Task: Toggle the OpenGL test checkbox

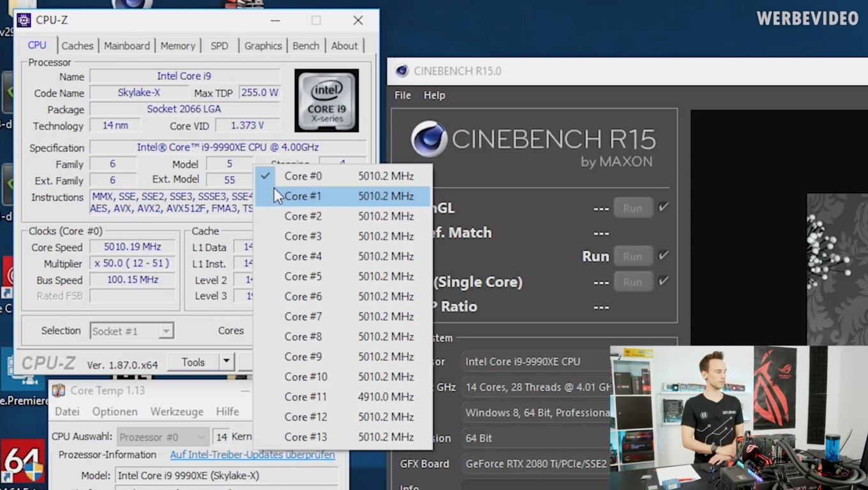Action: click(x=664, y=207)
